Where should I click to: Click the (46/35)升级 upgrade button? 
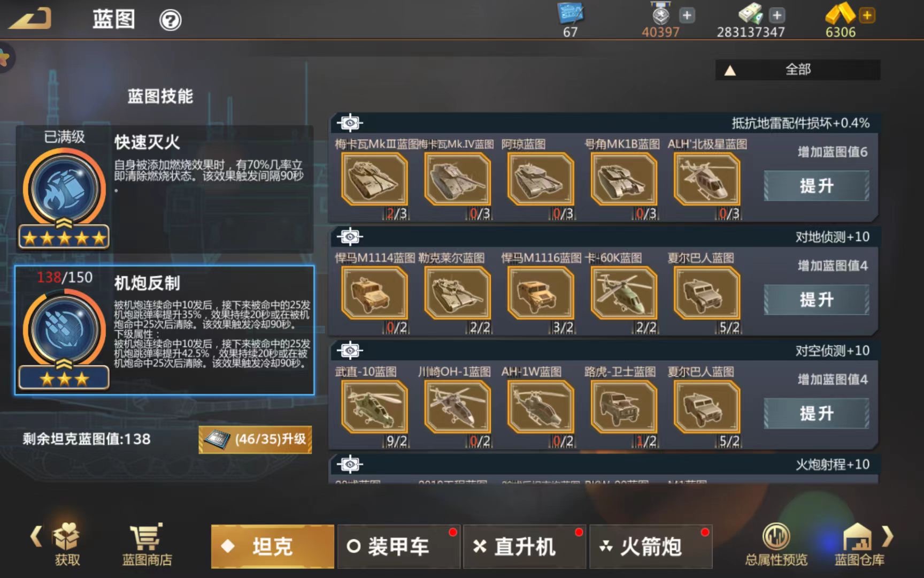tap(255, 439)
